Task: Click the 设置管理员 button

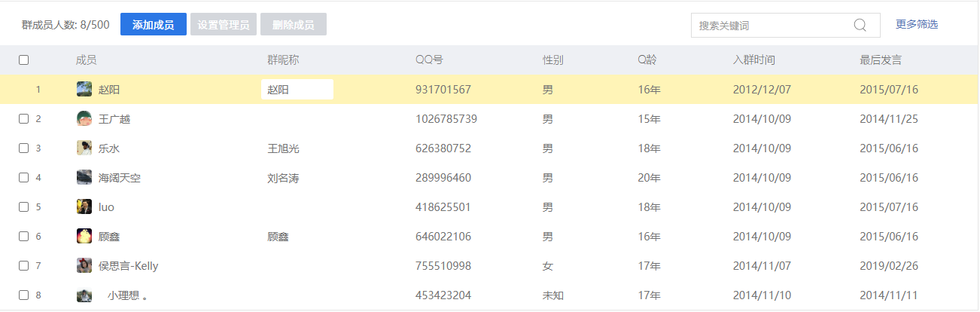Action: coord(224,24)
